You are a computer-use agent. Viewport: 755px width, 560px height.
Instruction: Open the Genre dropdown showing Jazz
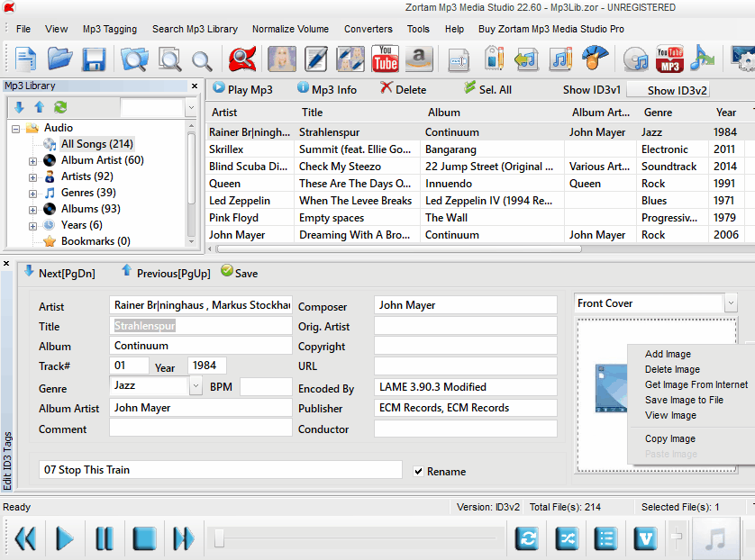(196, 386)
